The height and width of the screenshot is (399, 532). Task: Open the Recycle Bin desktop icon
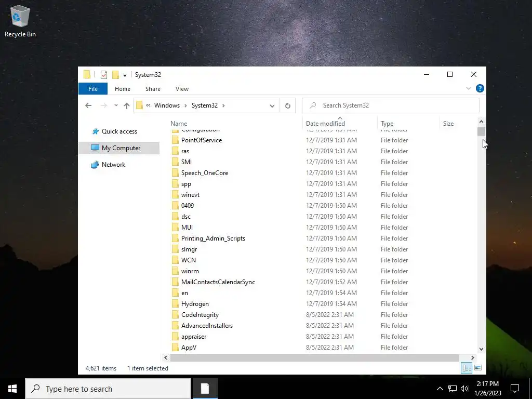coord(20,21)
